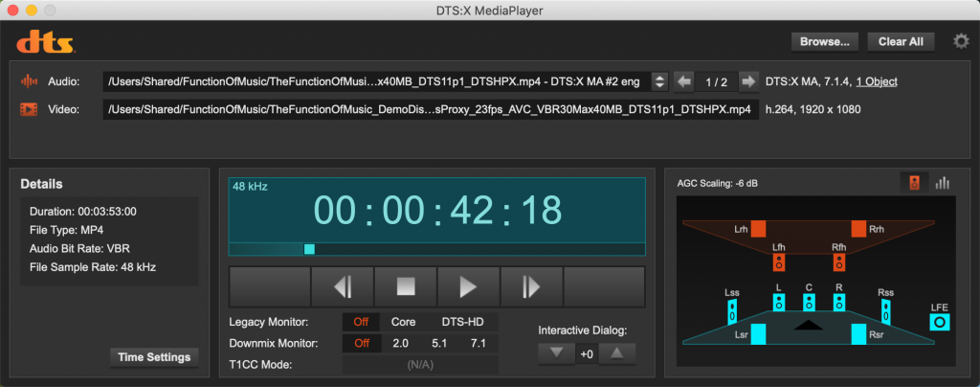The image size is (980, 387).
Task: Step forward one frame
Action: click(x=532, y=287)
